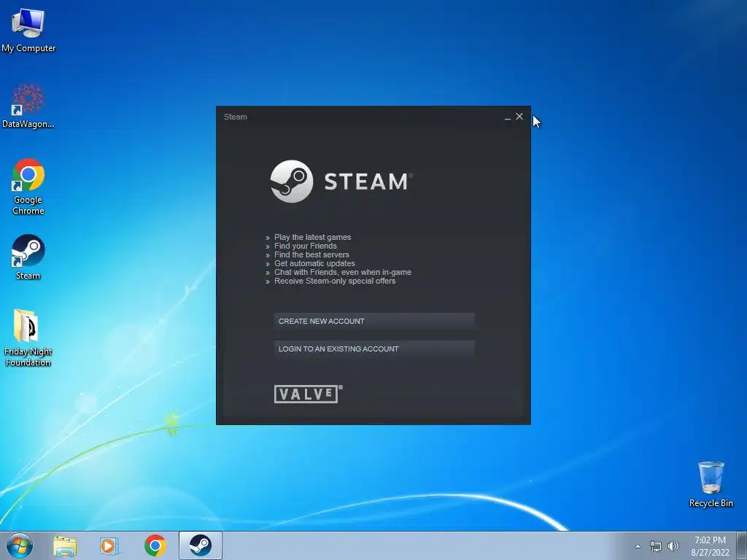Open Chrome from the taskbar
The height and width of the screenshot is (560, 747).
pyautogui.click(x=155, y=545)
